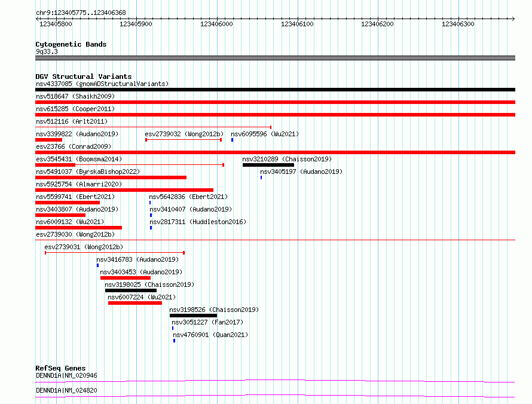Select the nsv3198025 (Chaisson2019) label
The image size is (532, 404).
click(149, 284)
